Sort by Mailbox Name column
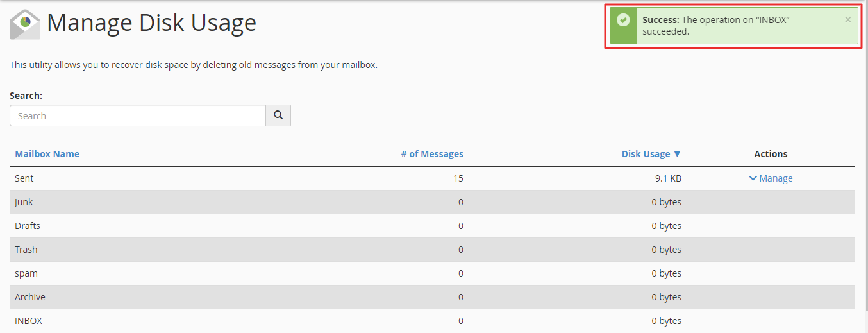 (47, 154)
